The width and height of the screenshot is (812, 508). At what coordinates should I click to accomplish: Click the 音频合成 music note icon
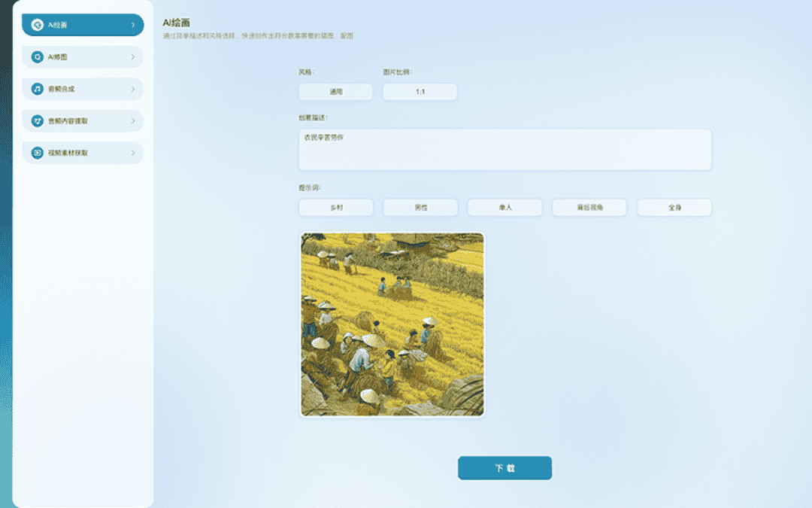pos(38,89)
